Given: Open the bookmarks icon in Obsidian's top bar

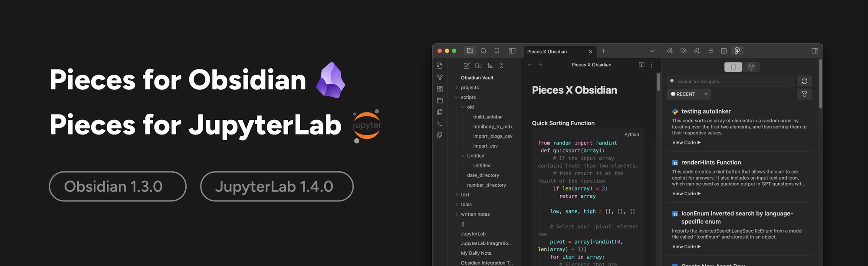Looking at the screenshot, I should (497, 51).
